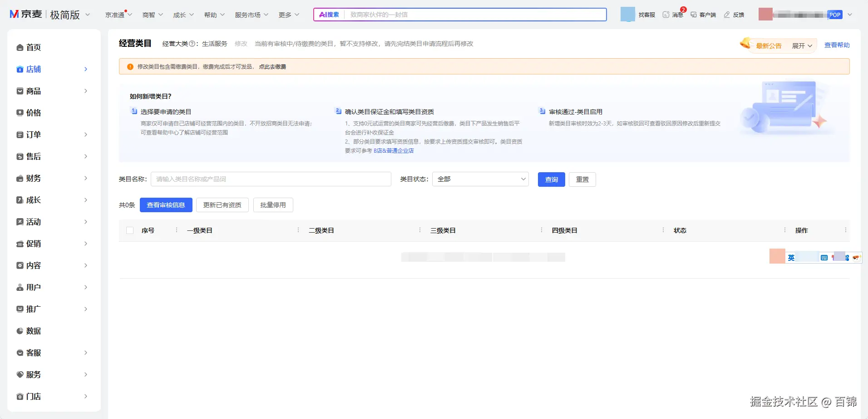Viewport: 868px width, 419px height.
Task: Select the 商品 sidebar item
Action: [x=32, y=91]
